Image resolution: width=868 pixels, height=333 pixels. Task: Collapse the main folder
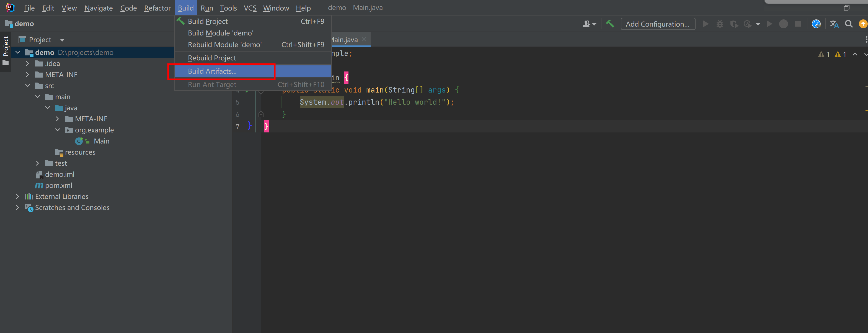38,97
